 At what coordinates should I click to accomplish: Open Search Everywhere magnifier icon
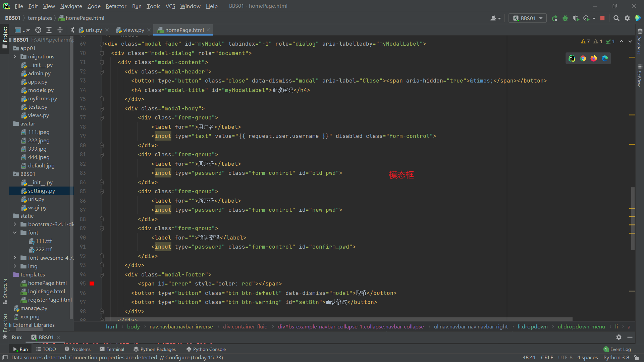tap(616, 18)
